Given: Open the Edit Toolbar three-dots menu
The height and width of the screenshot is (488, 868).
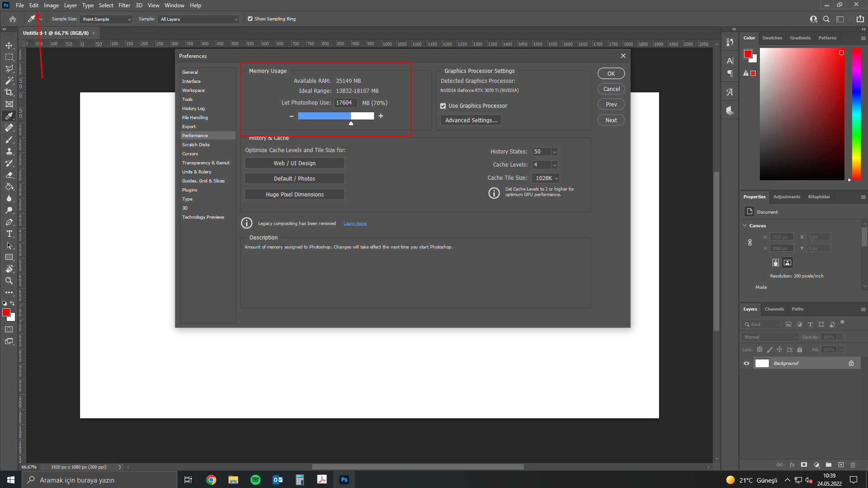Looking at the screenshot, I should coord(9,292).
